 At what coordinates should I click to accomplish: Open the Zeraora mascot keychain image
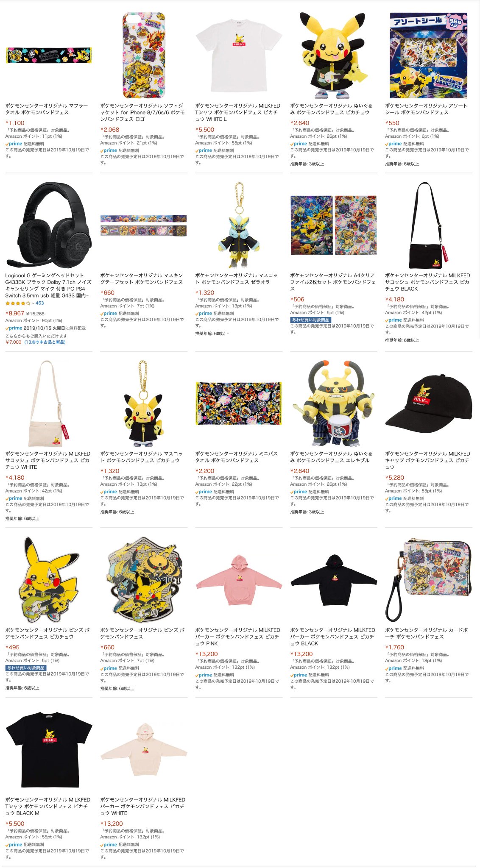click(x=239, y=225)
